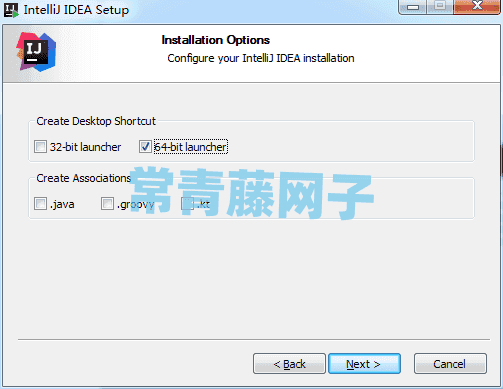503x389 pixels.
Task: Click the '32-bit launcher' label text
Action: (x=85, y=147)
